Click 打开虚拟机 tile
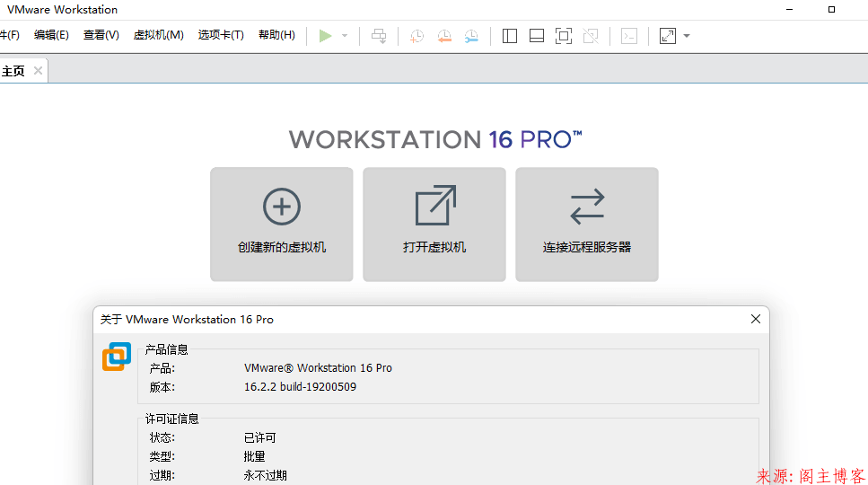The height and width of the screenshot is (485, 868). tap(434, 225)
